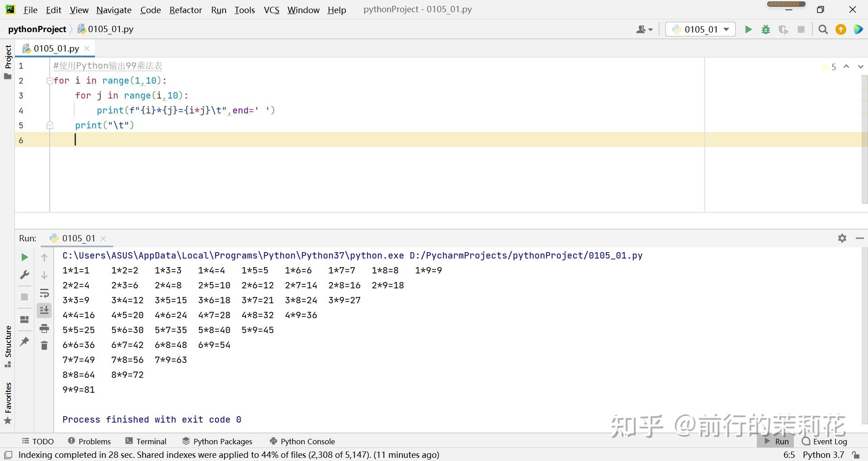This screenshot has height=461, width=868.
Task: Click the python.exe path link in console
Action: (233, 255)
